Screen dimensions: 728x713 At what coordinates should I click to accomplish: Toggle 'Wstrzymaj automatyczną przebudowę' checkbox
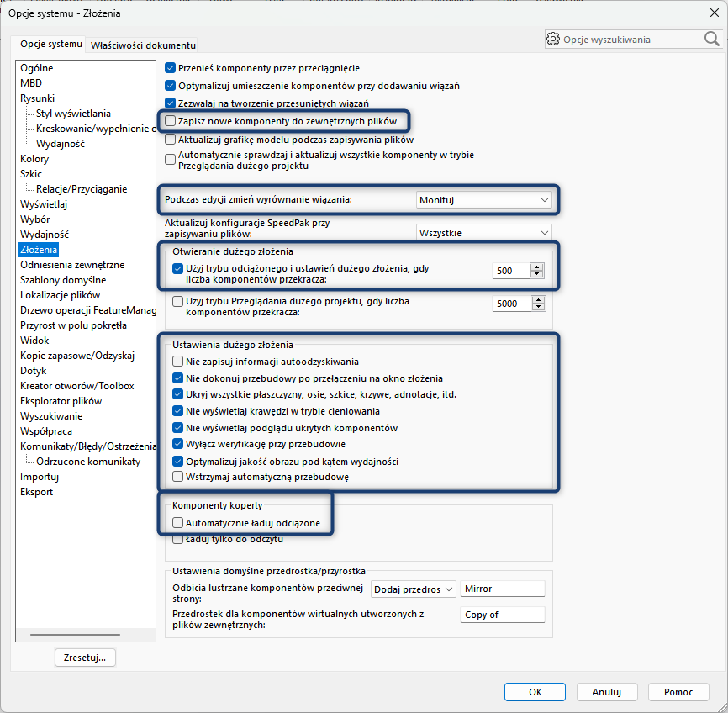pyautogui.click(x=177, y=477)
